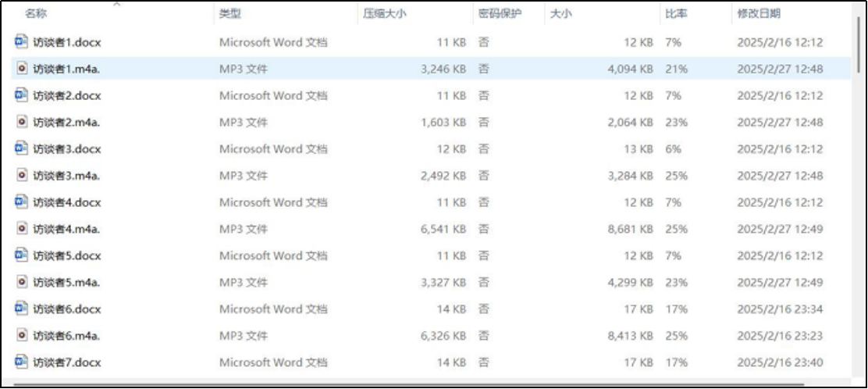Click the 比率 column header

click(x=676, y=14)
